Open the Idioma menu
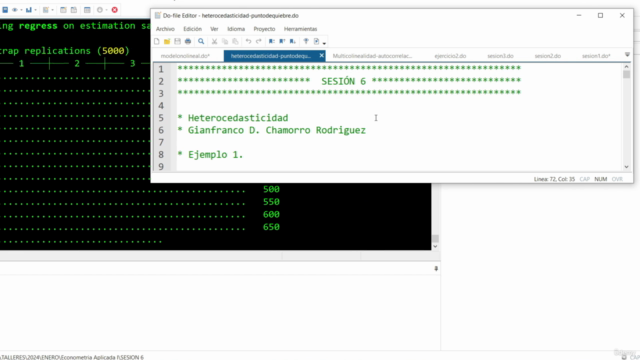This screenshot has width=640, height=360. [x=236, y=29]
